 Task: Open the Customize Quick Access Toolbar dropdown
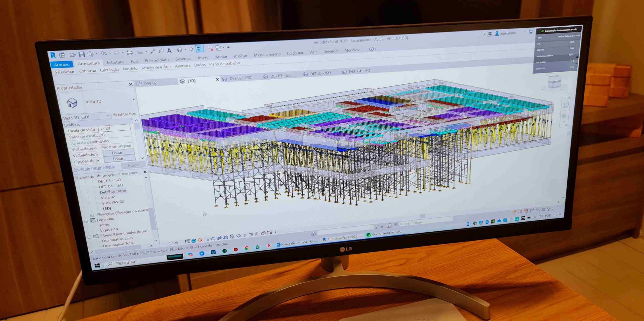228,47
